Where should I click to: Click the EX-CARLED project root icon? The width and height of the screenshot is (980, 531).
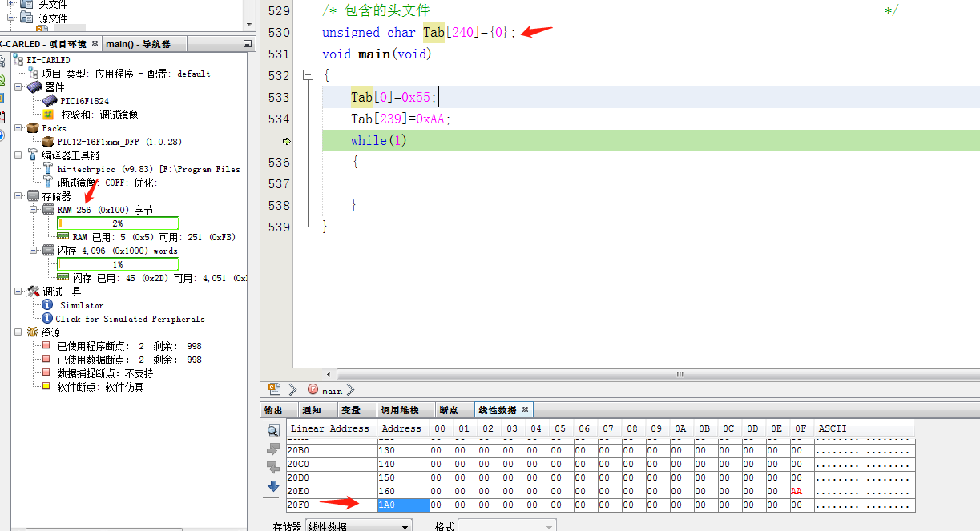click(19, 59)
